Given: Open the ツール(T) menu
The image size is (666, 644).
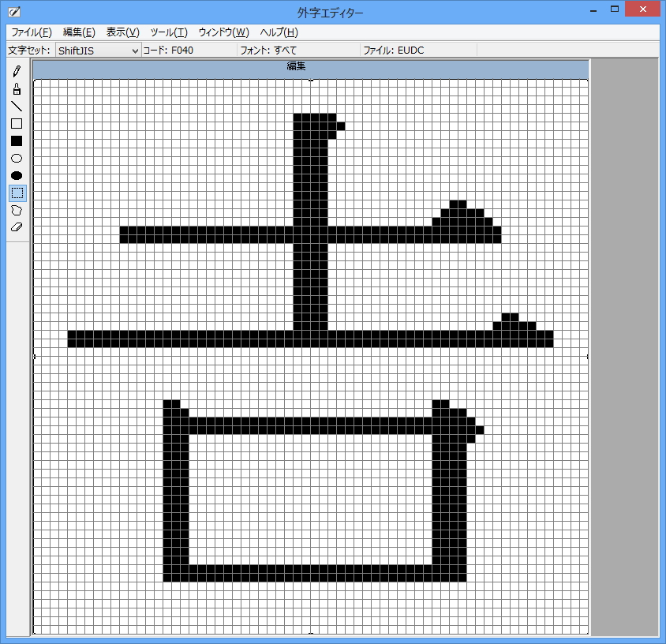Looking at the screenshot, I should point(168,32).
